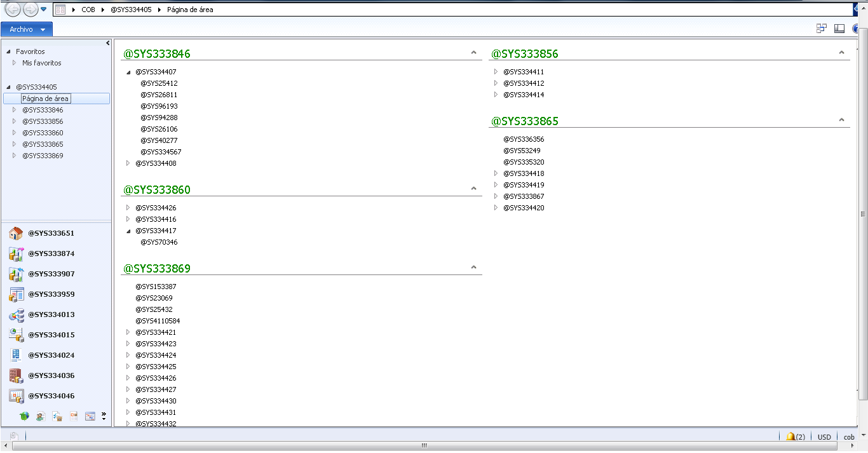Click the @SYS334013 module icon
Viewport: 868px width, 453px height.
[x=17, y=314]
